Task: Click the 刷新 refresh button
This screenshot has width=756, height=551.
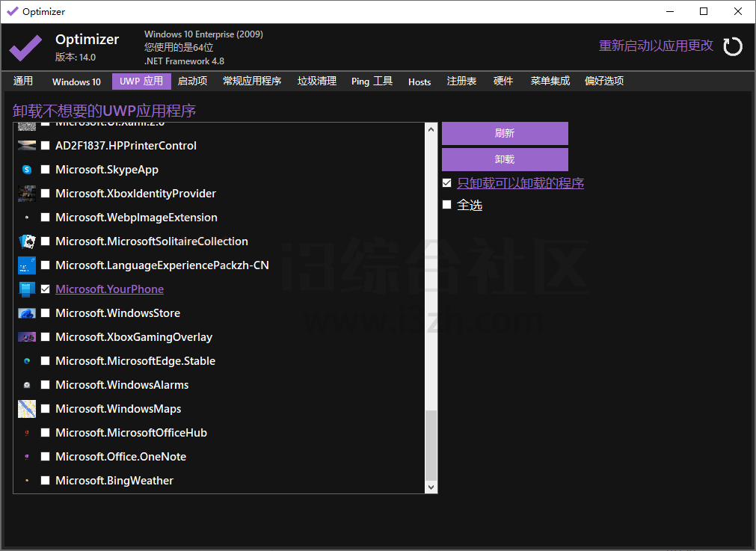Action: pyautogui.click(x=505, y=134)
